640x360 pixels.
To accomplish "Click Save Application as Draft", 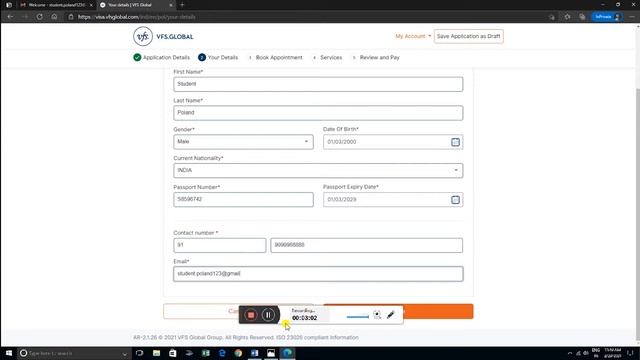I will click(x=469, y=36).
